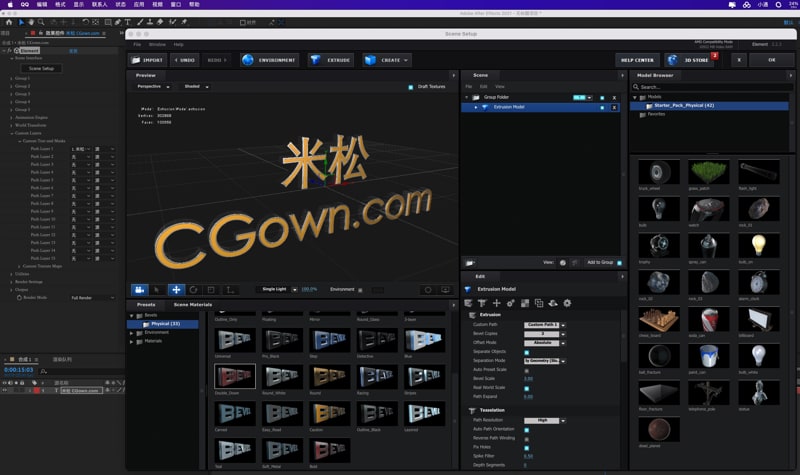Toggle the Auto Path Orientation checkbox

(527, 430)
